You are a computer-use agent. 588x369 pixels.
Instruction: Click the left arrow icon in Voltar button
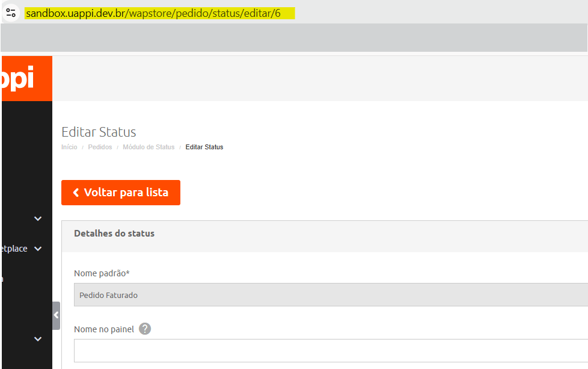[x=76, y=193]
